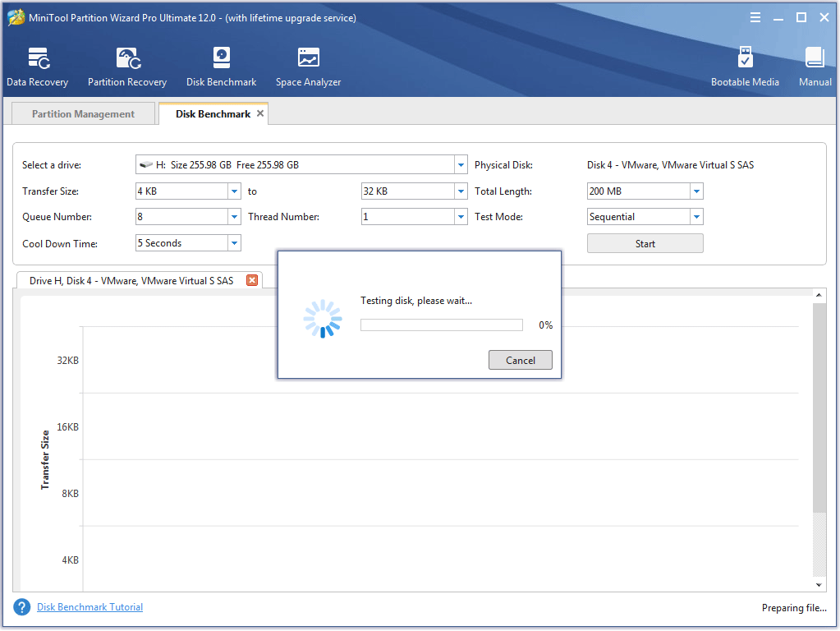
Task: Click the Start benchmark button
Action: click(645, 243)
